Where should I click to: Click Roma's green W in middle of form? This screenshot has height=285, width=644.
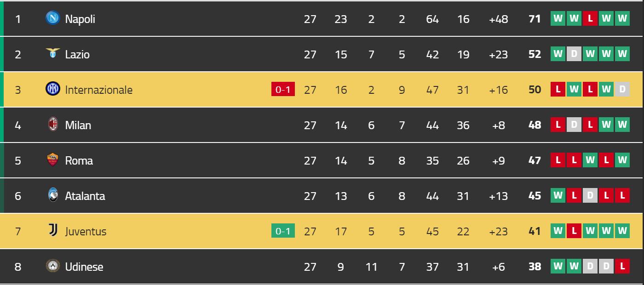[x=590, y=160]
